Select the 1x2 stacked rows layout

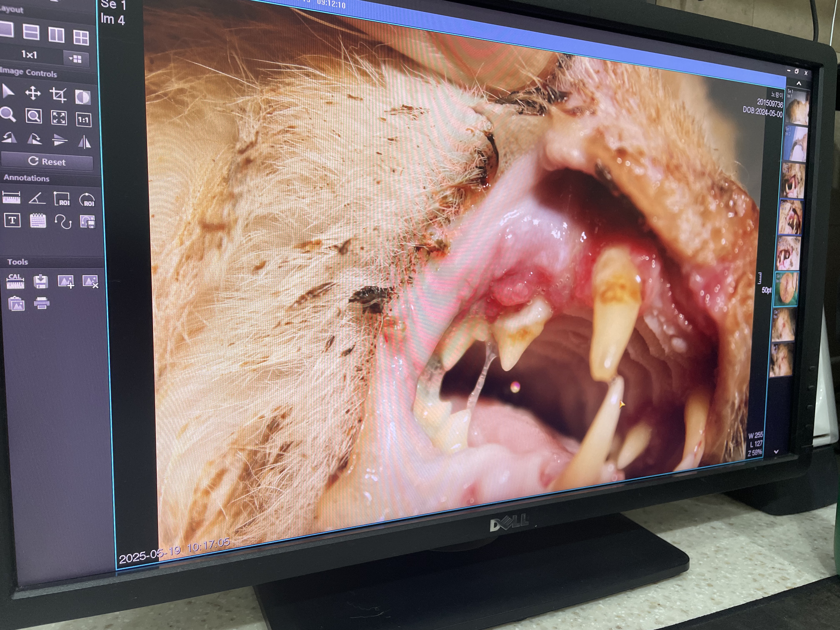31,32
